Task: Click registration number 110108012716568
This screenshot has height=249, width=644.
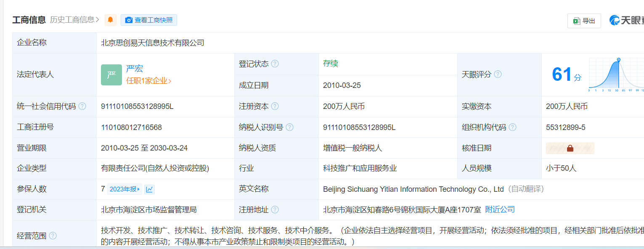Action: tap(131, 127)
